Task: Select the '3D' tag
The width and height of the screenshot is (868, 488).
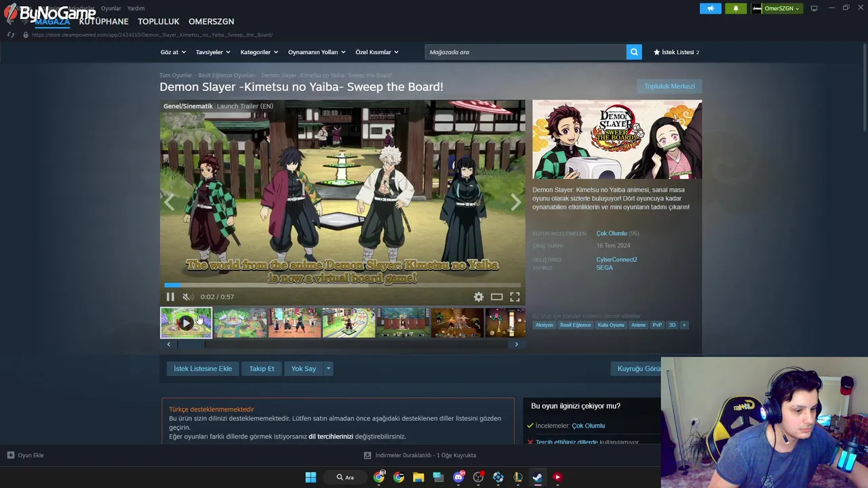Action: point(672,325)
